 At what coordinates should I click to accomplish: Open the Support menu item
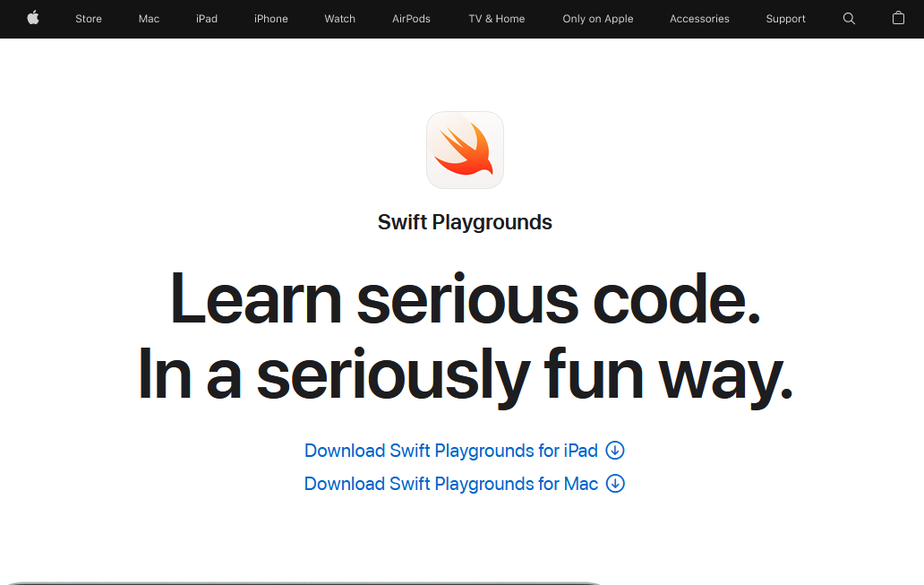coord(785,19)
